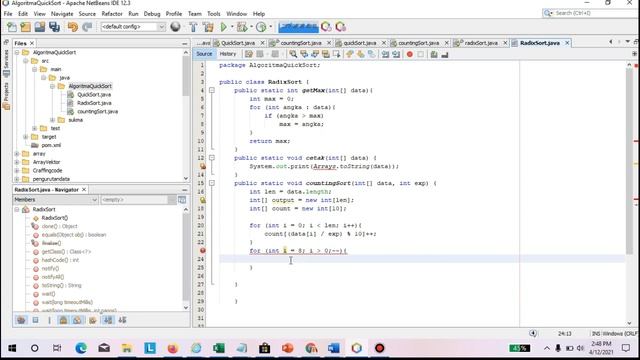
Task: Close the Files panel tab
Action: coord(32,43)
